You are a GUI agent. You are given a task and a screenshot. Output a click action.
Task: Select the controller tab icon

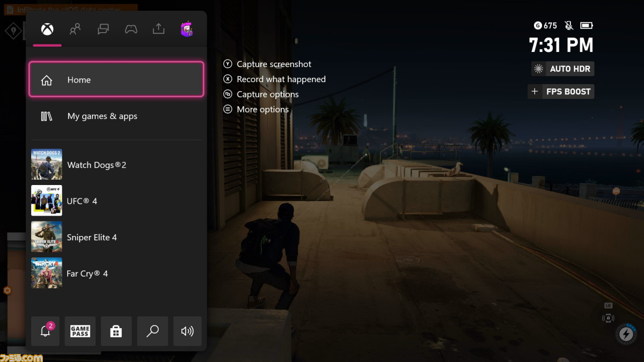131,29
